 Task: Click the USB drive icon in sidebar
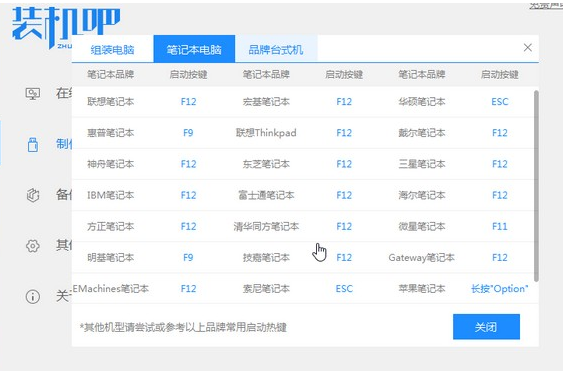click(33, 144)
